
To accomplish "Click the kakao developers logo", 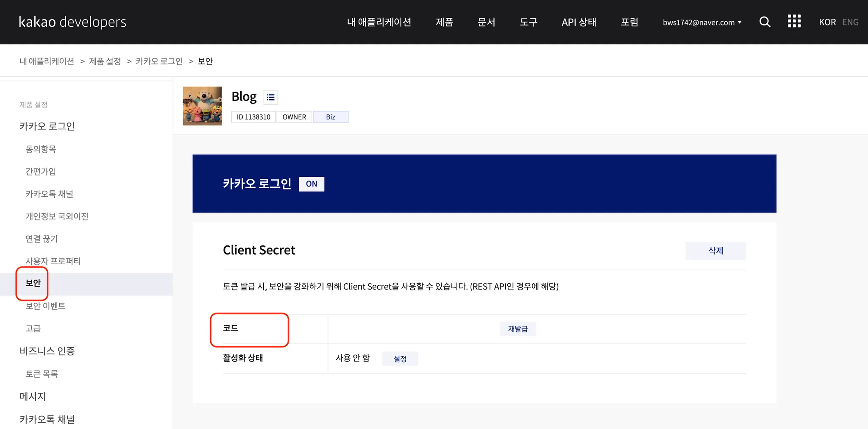I will pos(72,22).
